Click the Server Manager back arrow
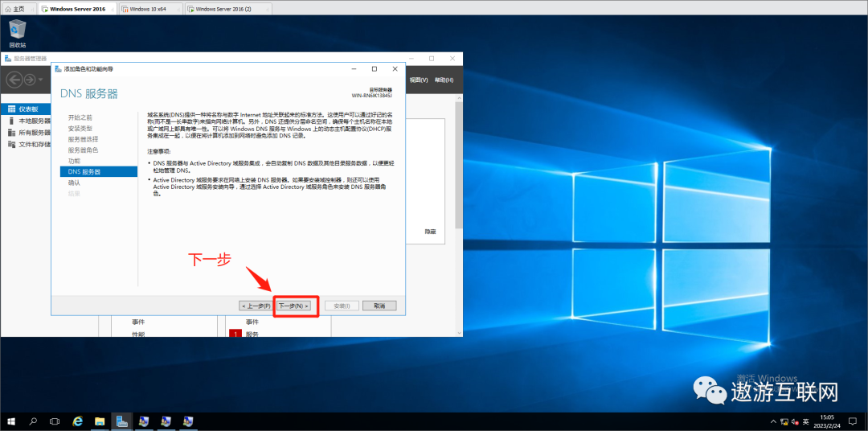Screen dimensions: 868x431 pyautogui.click(x=14, y=80)
